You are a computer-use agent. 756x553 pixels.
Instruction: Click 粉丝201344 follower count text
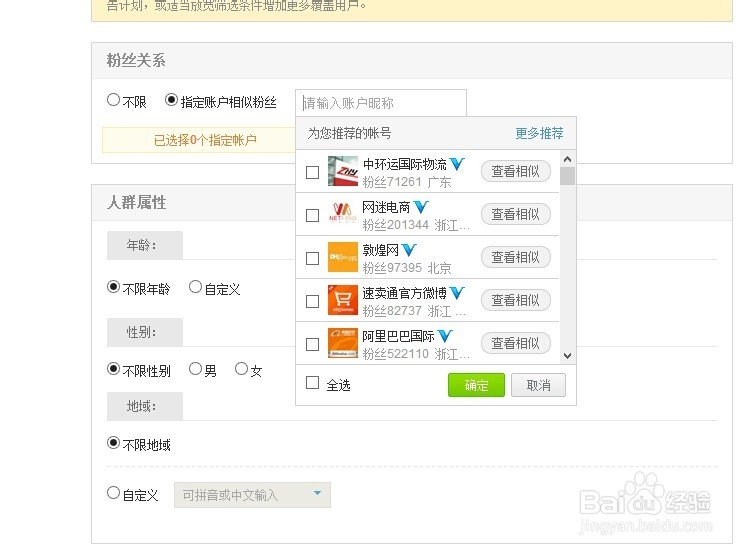(x=395, y=225)
